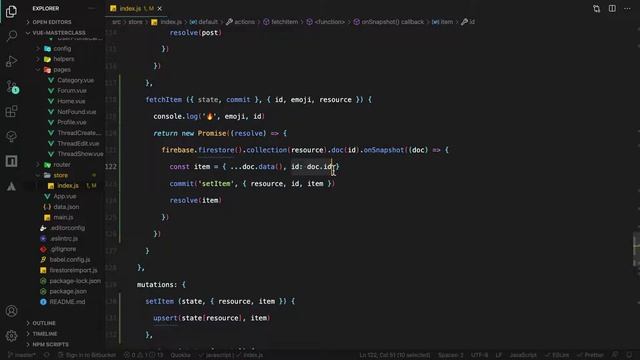Click the Split Editor icon
640x360 pixels.
click(x=612, y=9)
